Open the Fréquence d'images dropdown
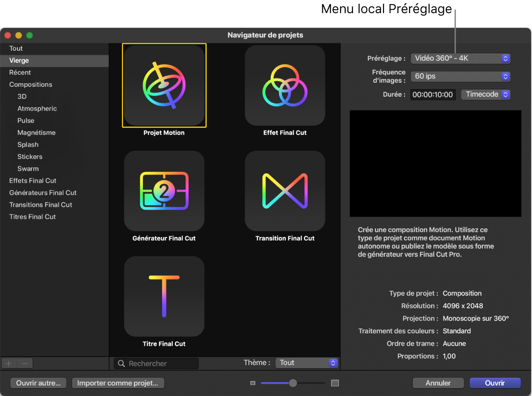Image resolution: width=532 pixels, height=396 pixels. pyautogui.click(x=460, y=76)
